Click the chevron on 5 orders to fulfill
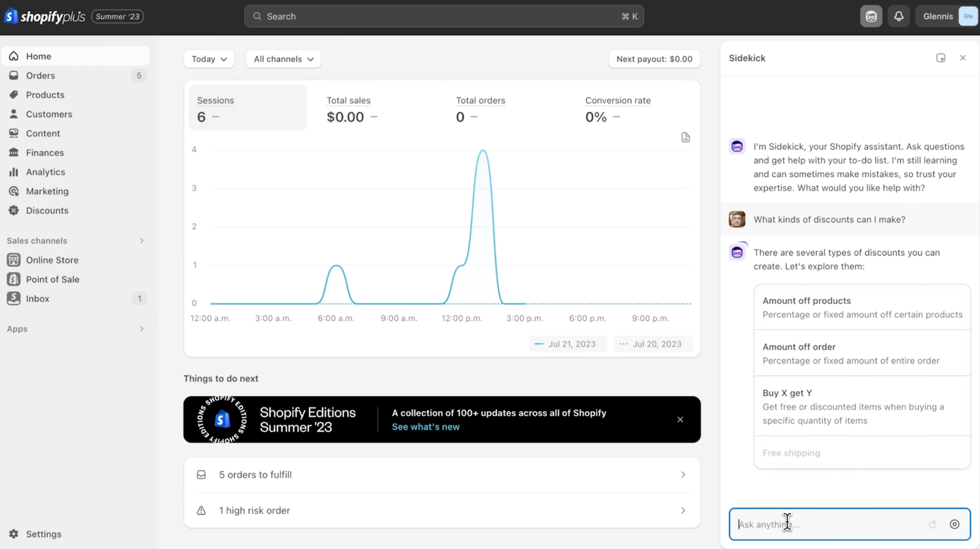 coord(683,475)
